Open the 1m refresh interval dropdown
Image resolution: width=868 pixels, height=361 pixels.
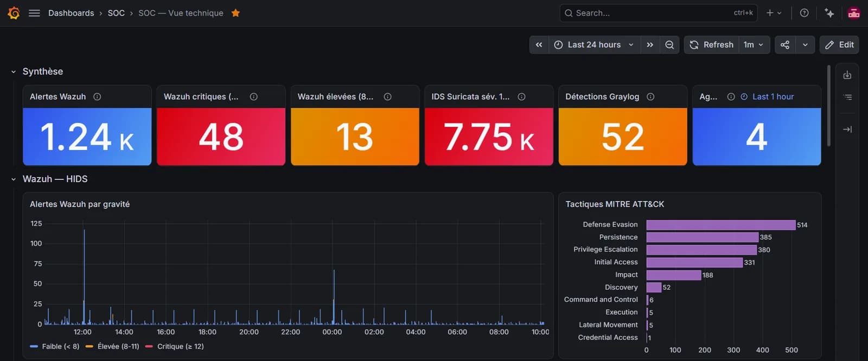pos(754,45)
